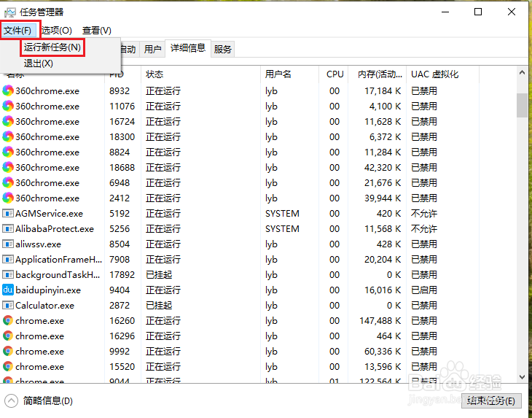Collapse to 简略信息 using the arrow icon

(x=11, y=401)
